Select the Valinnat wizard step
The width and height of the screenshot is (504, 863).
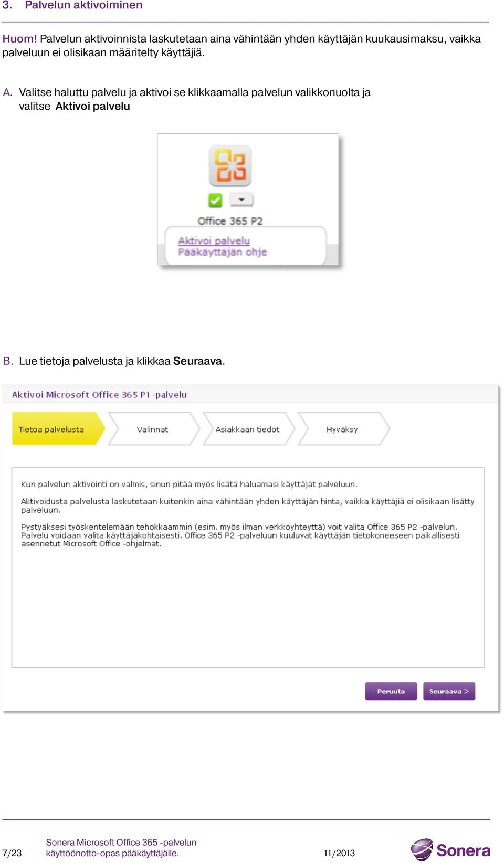coord(154,429)
